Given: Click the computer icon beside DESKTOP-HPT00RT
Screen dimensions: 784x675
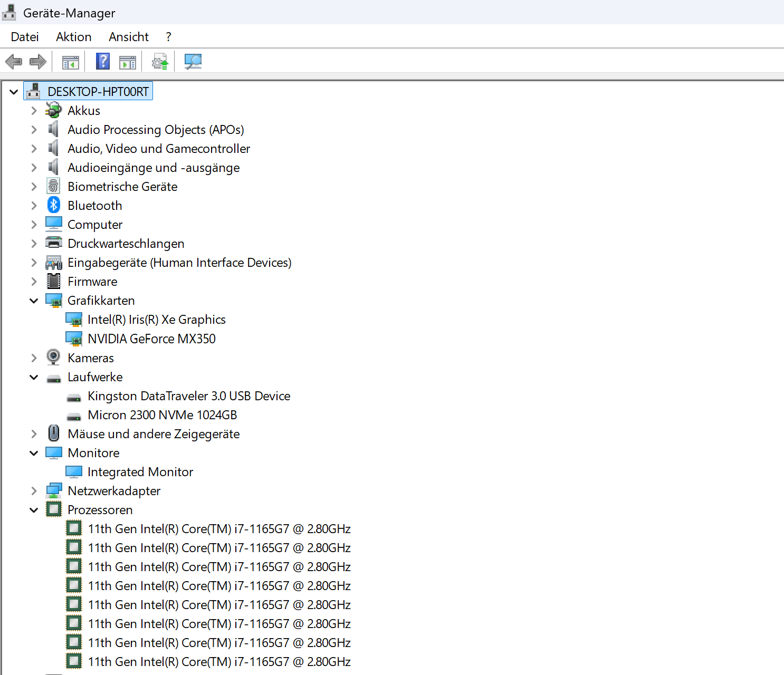Looking at the screenshot, I should point(33,91).
